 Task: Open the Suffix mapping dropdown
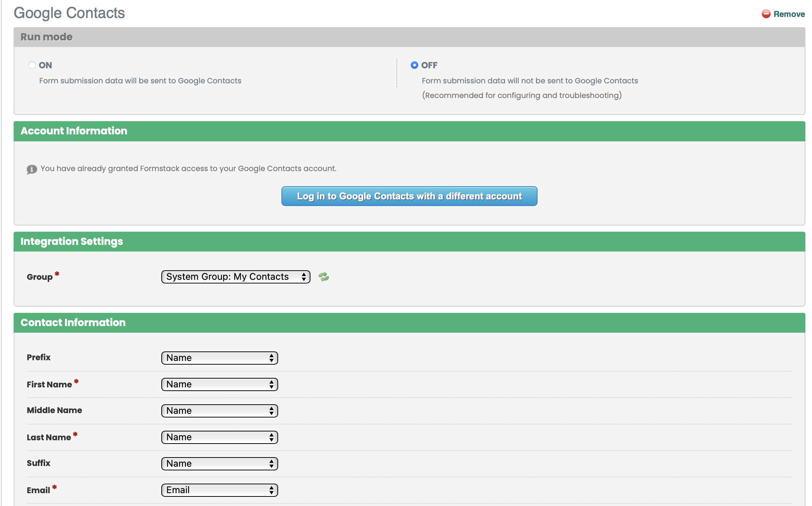point(219,463)
